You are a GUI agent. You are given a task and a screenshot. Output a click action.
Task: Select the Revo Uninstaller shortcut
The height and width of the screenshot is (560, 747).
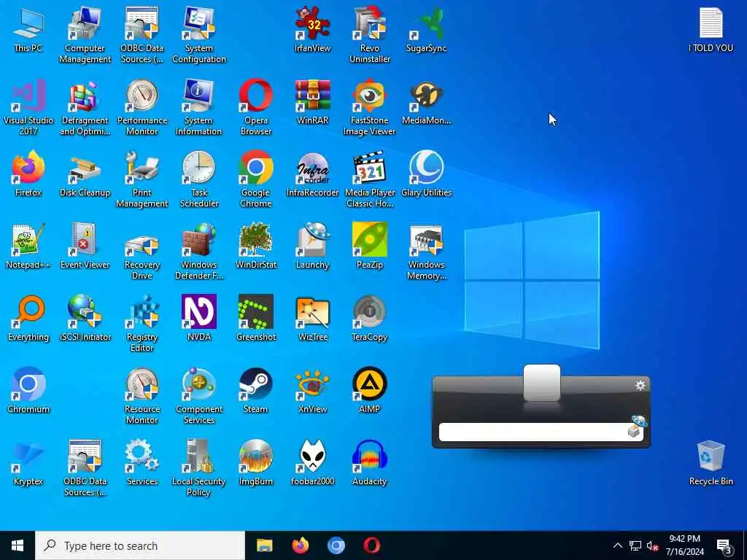pyautogui.click(x=370, y=35)
